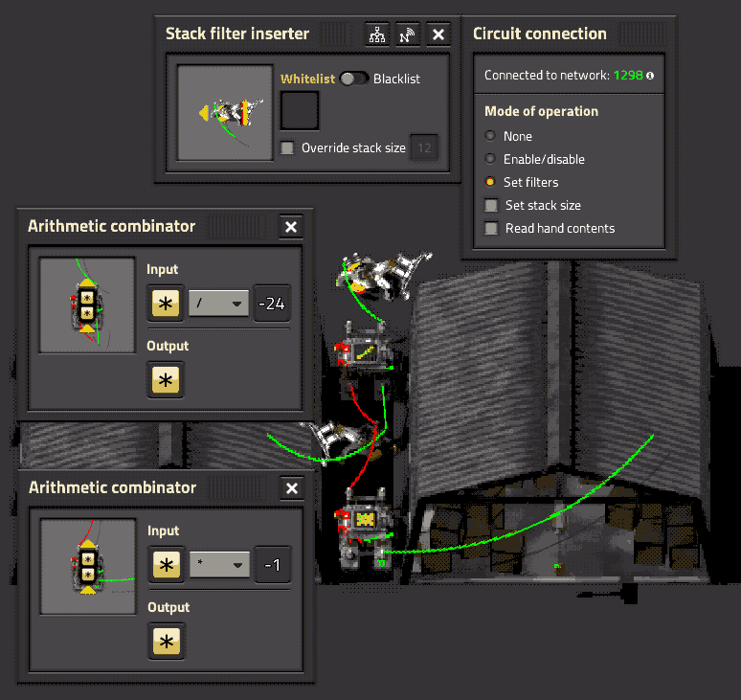Click network info icon next to 1298

(x=650, y=76)
